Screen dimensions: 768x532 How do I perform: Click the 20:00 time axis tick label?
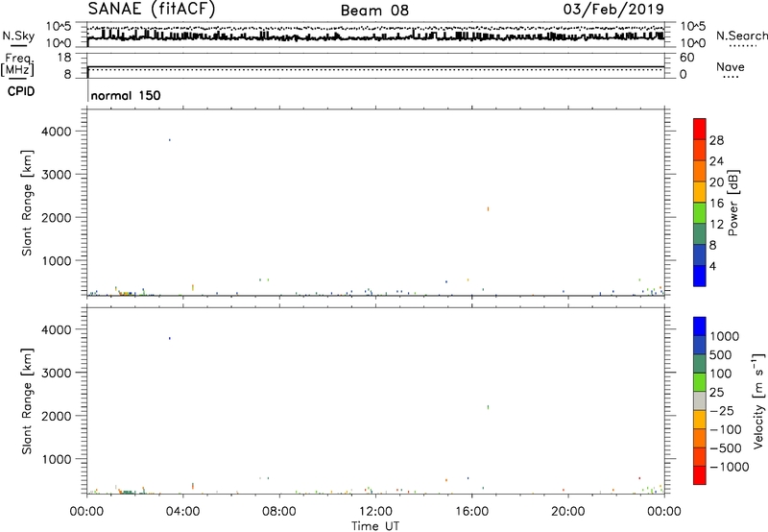[568, 512]
